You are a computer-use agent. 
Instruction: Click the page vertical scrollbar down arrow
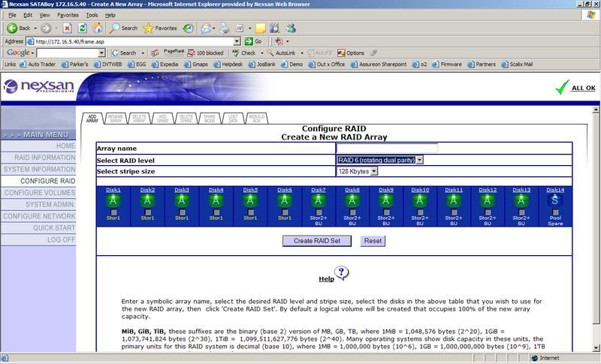coord(596,348)
